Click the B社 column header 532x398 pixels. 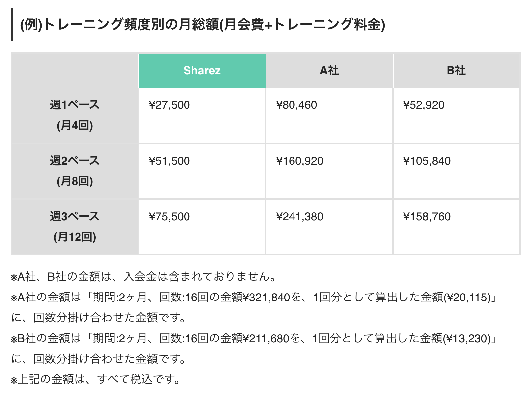point(456,71)
